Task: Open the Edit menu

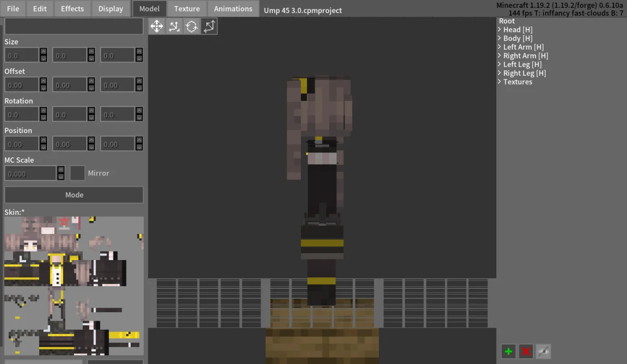Action: point(40,8)
